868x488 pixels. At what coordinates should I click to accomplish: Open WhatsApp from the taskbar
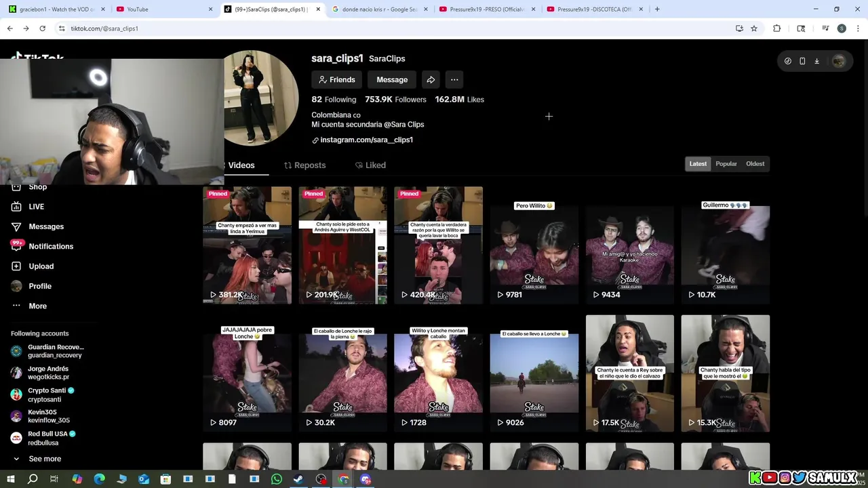click(x=277, y=479)
